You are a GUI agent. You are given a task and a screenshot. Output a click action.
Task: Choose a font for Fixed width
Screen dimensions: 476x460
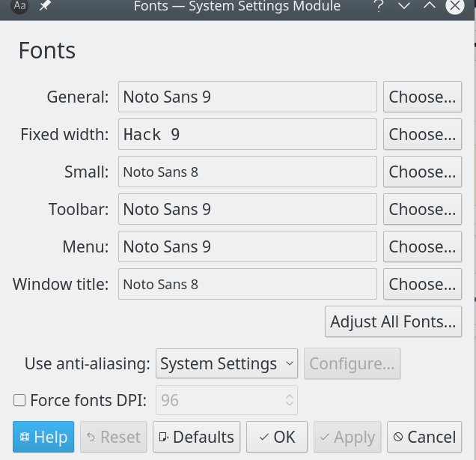click(422, 134)
